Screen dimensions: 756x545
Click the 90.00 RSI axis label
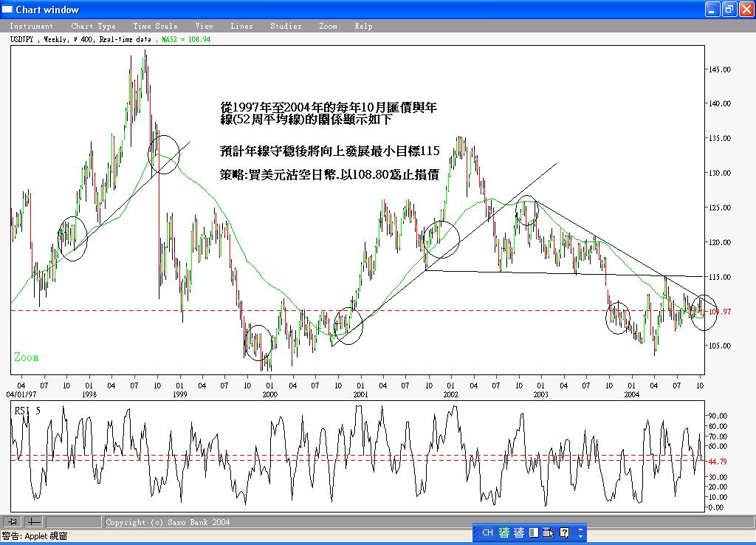tap(718, 416)
